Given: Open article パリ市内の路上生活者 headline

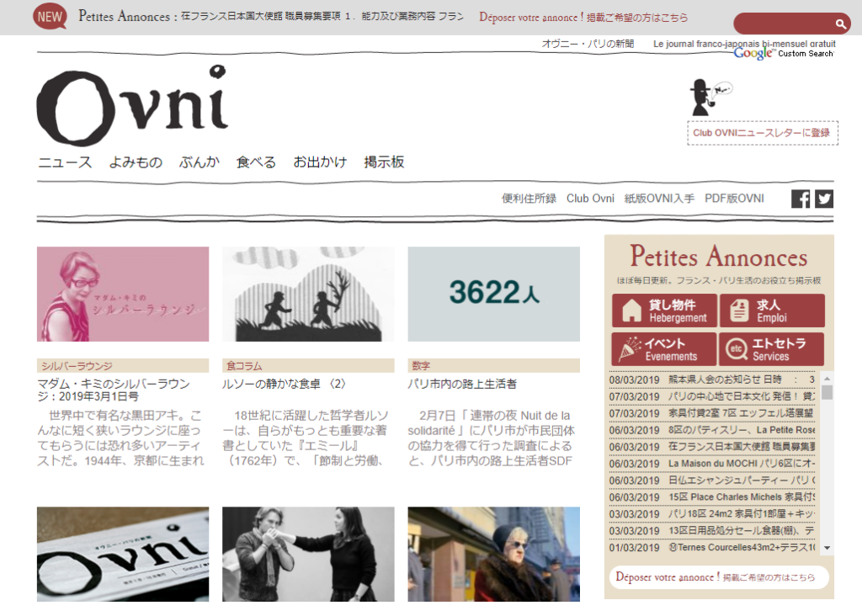Looking at the screenshot, I should coord(462,384).
